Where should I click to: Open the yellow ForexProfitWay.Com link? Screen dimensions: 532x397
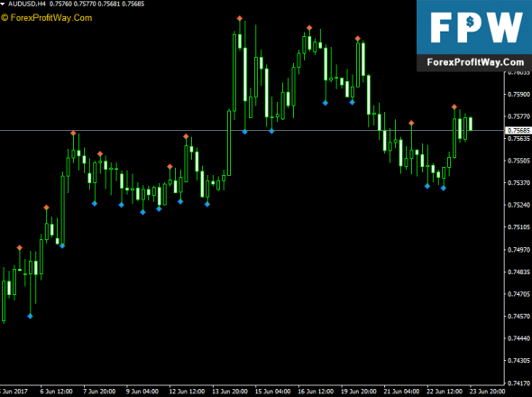[51, 18]
